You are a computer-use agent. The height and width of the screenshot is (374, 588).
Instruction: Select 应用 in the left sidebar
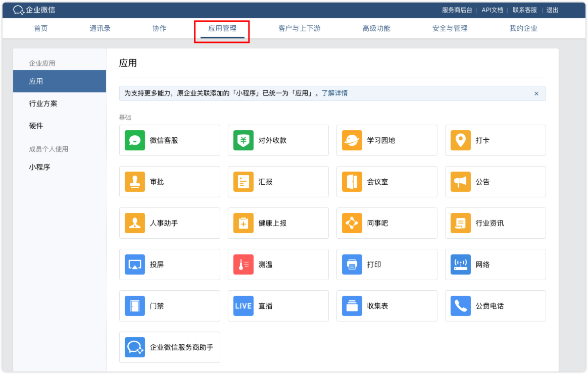coord(60,81)
